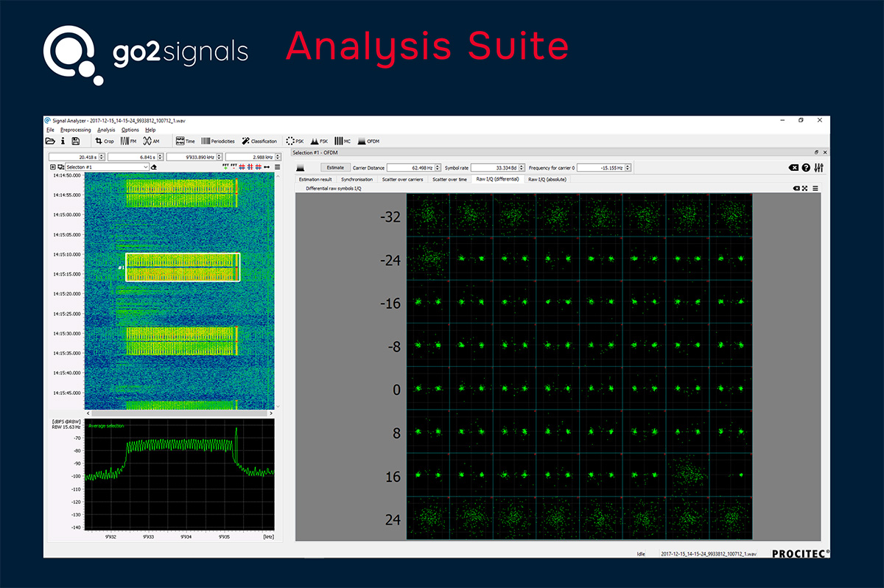Open the mixer settings sliders icon
884x588 pixels.
819,168
